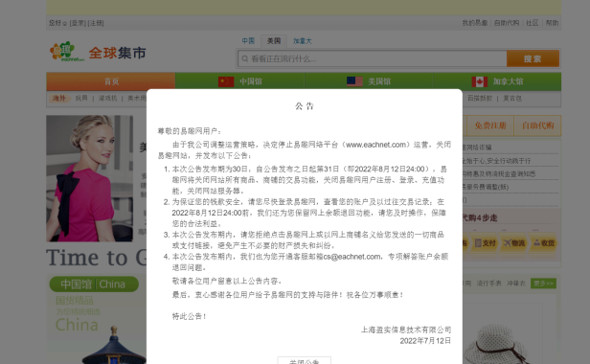Click the 支付 payment step icon
The image size is (590, 364).
(x=485, y=243)
